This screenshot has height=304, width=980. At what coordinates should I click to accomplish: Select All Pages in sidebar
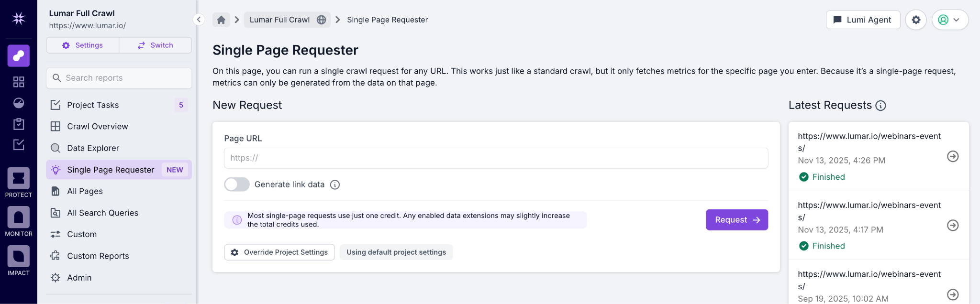(85, 191)
